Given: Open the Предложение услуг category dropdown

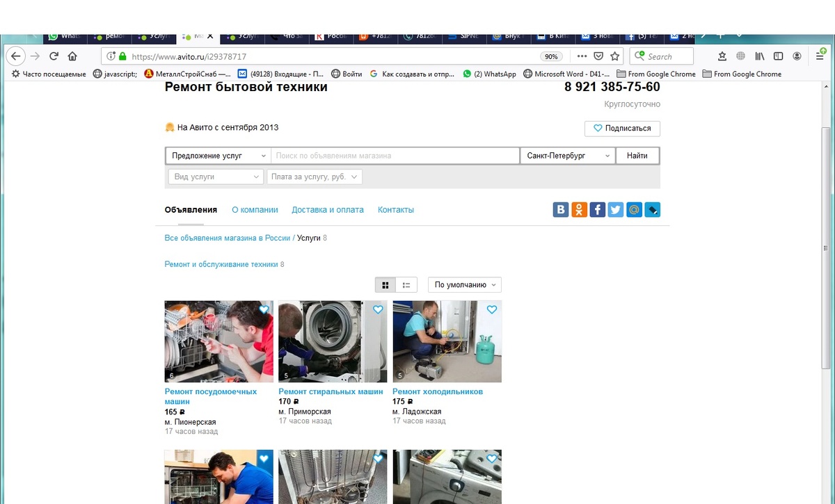Looking at the screenshot, I should tap(218, 156).
